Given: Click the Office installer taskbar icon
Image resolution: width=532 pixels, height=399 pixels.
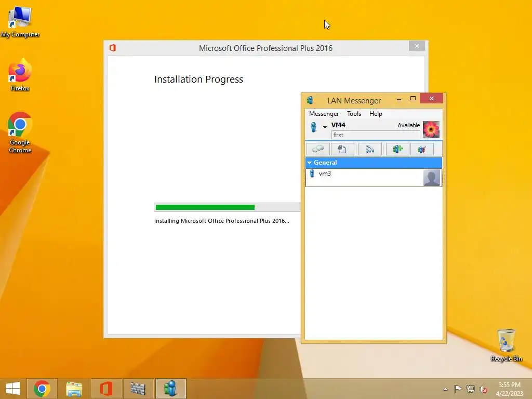Looking at the screenshot, I should pos(106,389).
